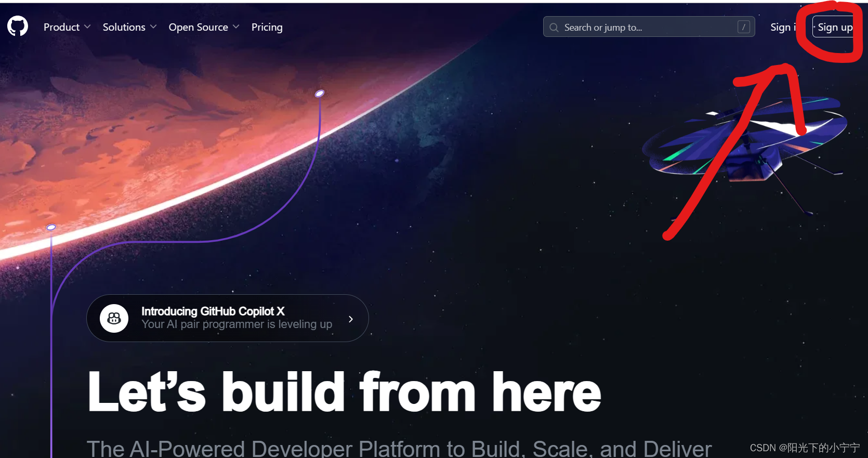Viewport: 868px width, 458px height.
Task: Open the Open Source dropdown
Action: 204,27
